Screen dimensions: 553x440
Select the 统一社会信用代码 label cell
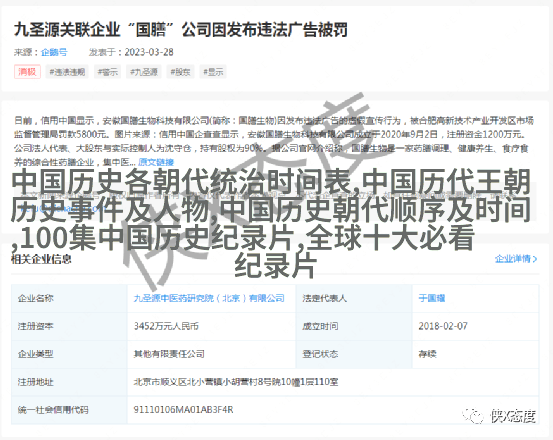click(69, 410)
